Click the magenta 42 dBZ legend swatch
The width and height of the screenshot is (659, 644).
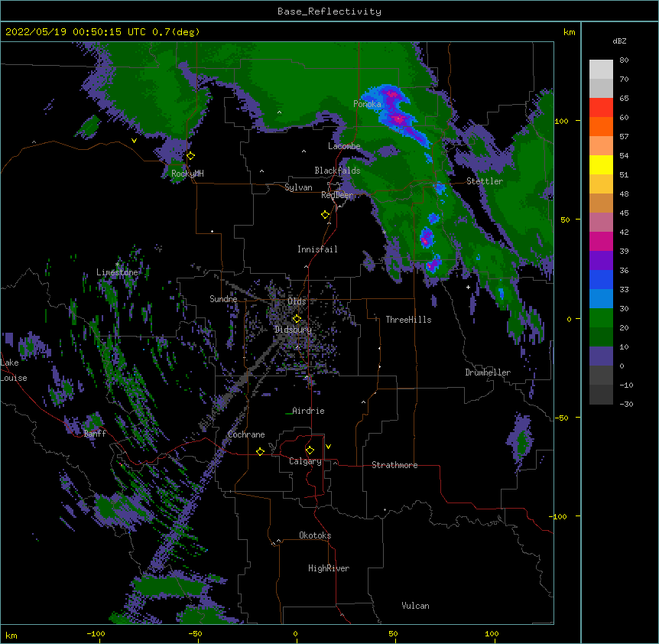pos(601,241)
